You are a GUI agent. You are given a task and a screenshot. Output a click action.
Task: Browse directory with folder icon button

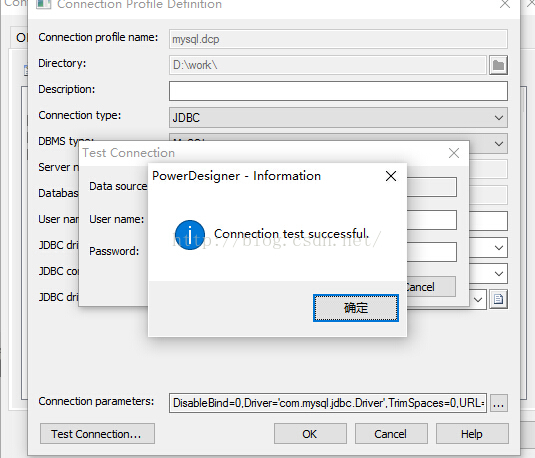click(498, 65)
